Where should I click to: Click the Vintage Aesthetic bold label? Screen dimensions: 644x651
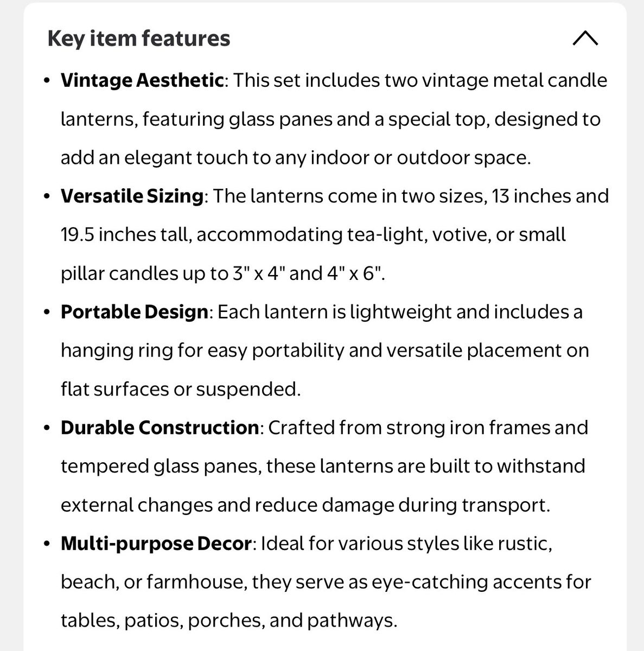[x=142, y=80]
